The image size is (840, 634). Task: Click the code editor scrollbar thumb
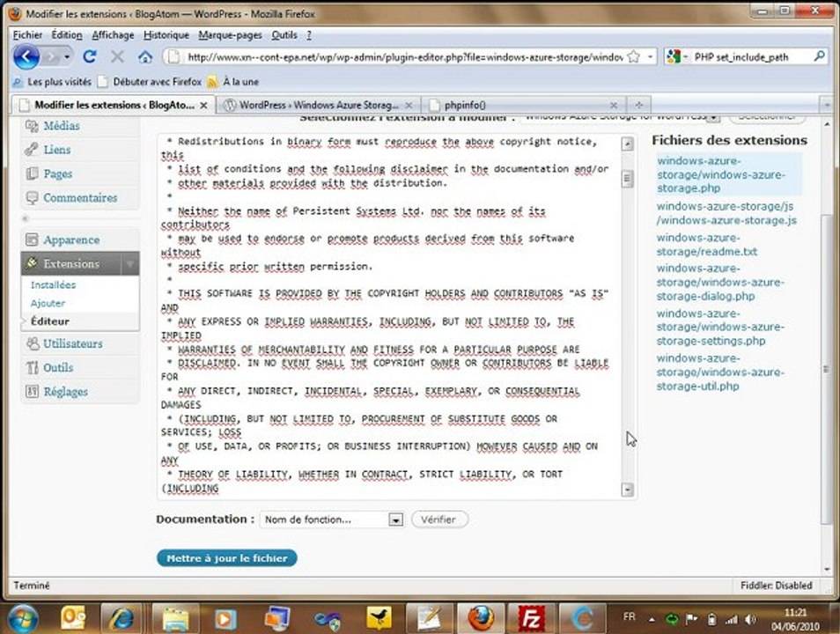[x=627, y=179]
